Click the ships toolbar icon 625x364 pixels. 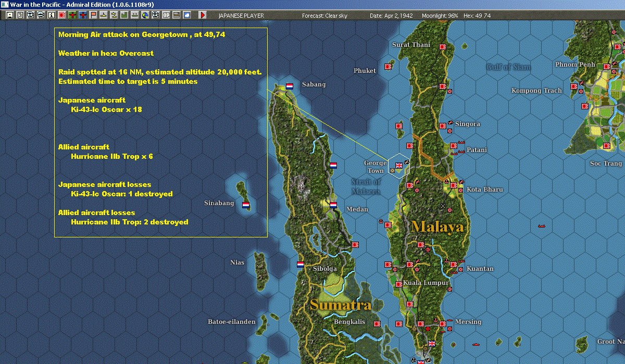[x=135, y=15]
